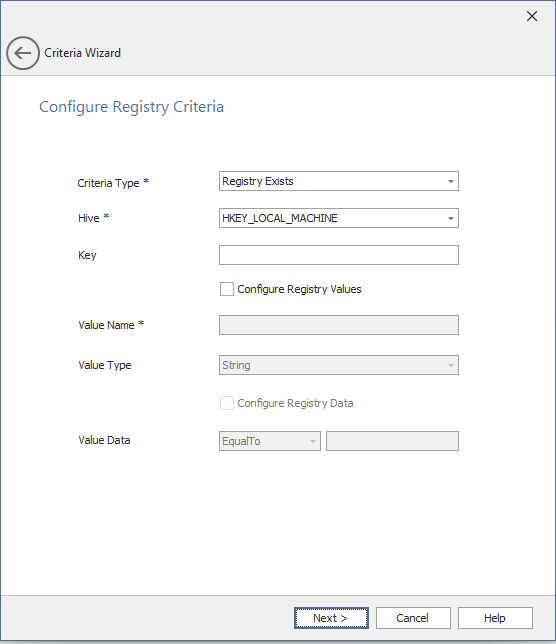Image resolution: width=556 pixels, height=644 pixels.
Task: Enable the Configure Registry Values checkbox
Action: click(227, 289)
